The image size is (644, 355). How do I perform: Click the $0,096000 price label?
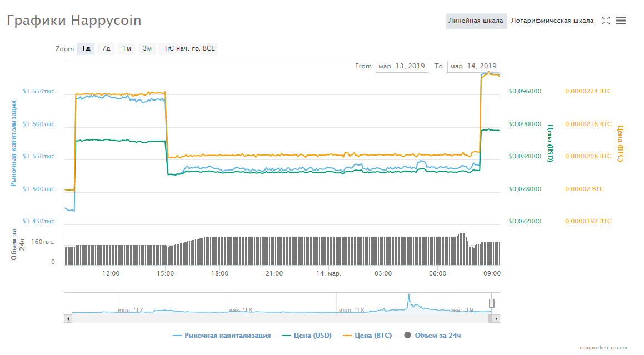[x=525, y=91]
